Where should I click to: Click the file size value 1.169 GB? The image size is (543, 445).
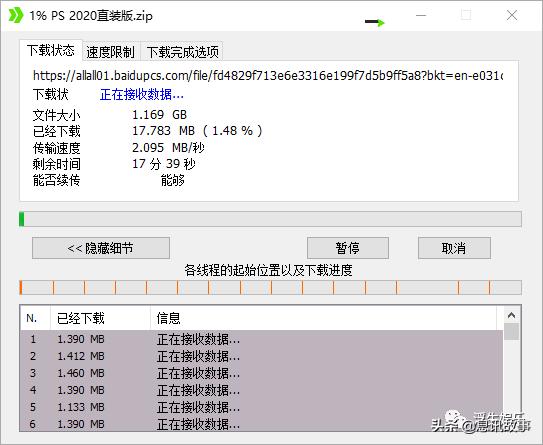[159, 115]
